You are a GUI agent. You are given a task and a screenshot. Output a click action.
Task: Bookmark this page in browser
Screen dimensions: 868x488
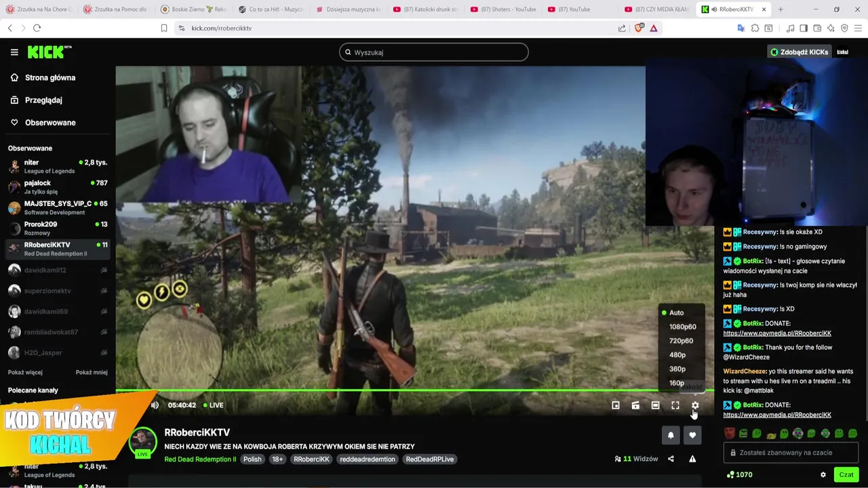(163, 28)
